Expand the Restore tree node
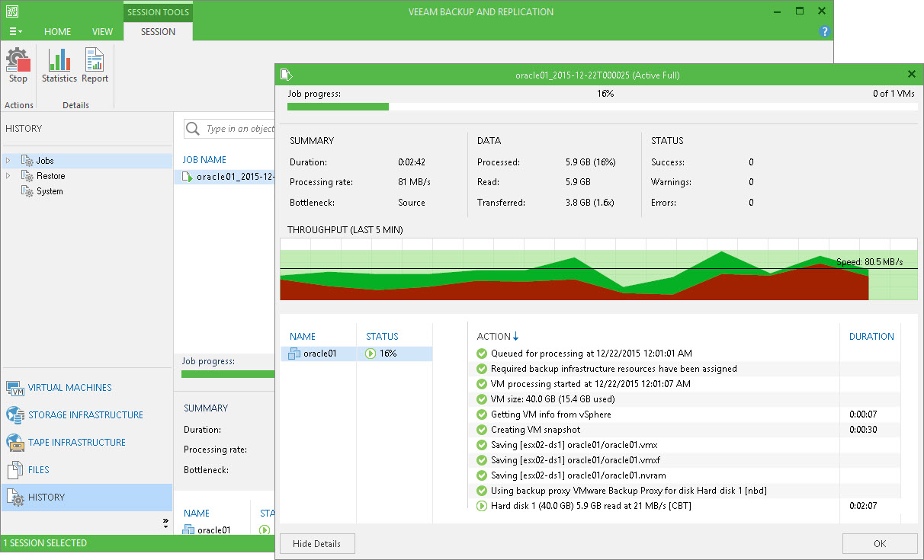 [8, 176]
